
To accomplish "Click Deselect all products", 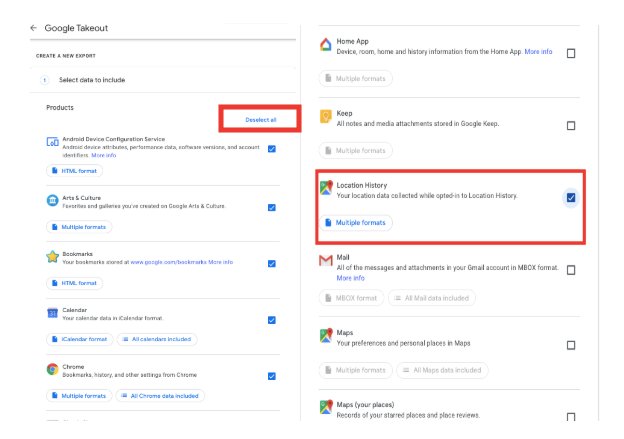I will click(x=261, y=120).
